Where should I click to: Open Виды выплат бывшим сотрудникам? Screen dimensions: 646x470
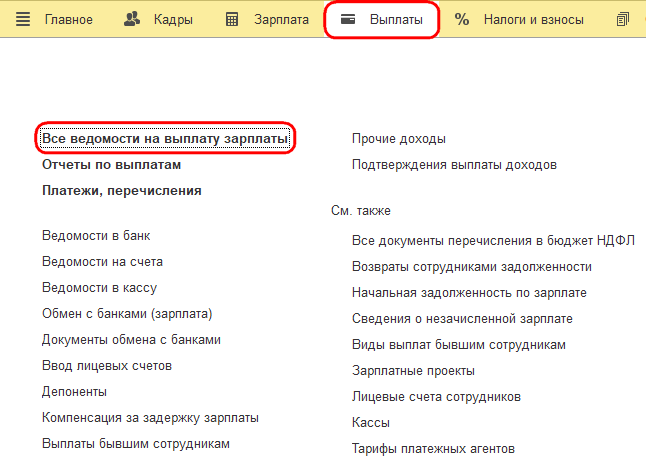point(459,345)
